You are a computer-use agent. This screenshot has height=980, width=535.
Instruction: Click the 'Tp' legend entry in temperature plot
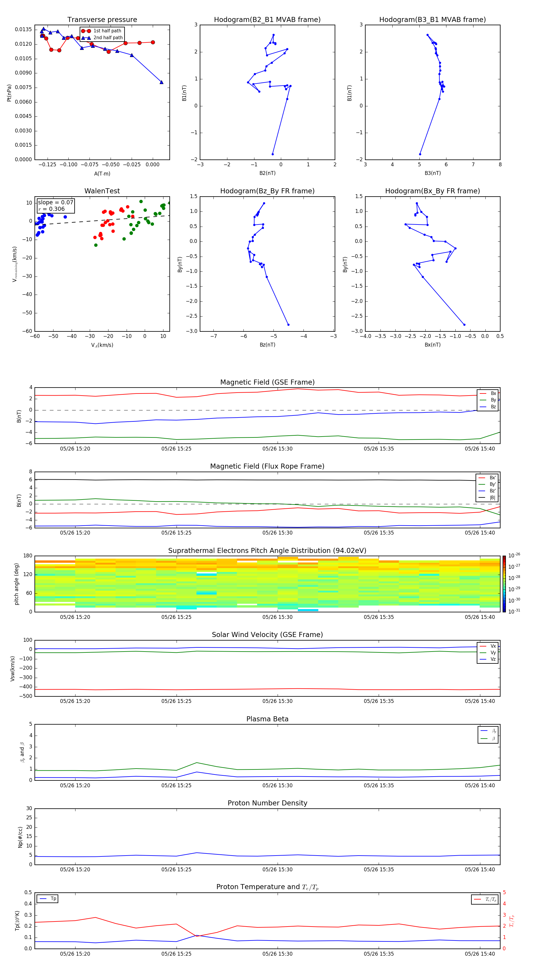point(48,899)
